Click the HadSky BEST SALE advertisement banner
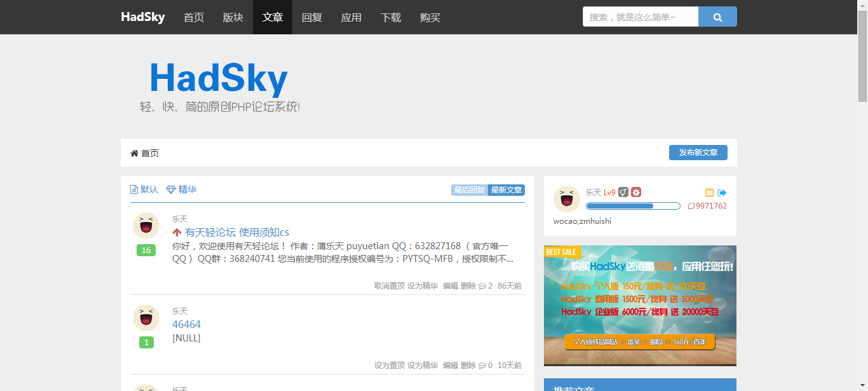868x391 pixels. [640, 306]
